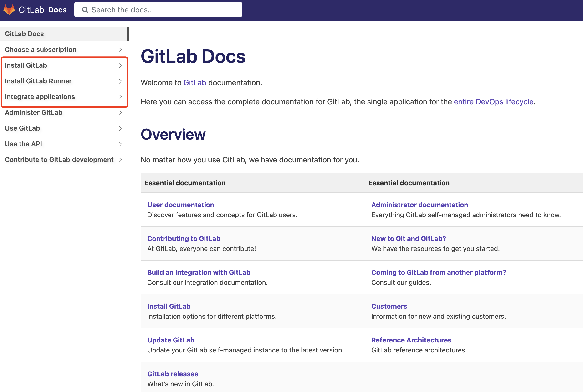This screenshot has height=392, width=583.
Task: Click the Docs header title text
Action: click(57, 10)
